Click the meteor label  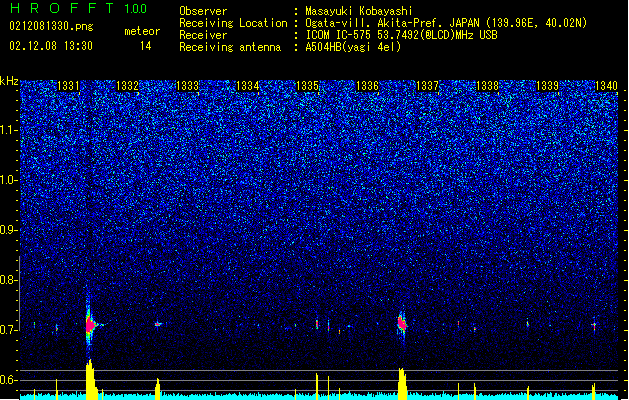click(x=142, y=31)
